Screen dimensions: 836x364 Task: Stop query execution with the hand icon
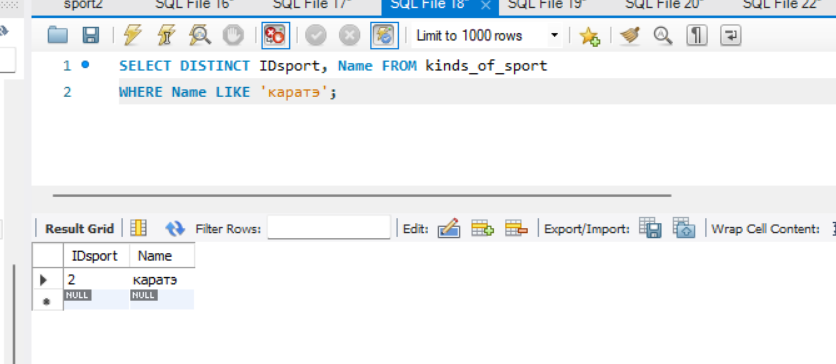tap(233, 36)
